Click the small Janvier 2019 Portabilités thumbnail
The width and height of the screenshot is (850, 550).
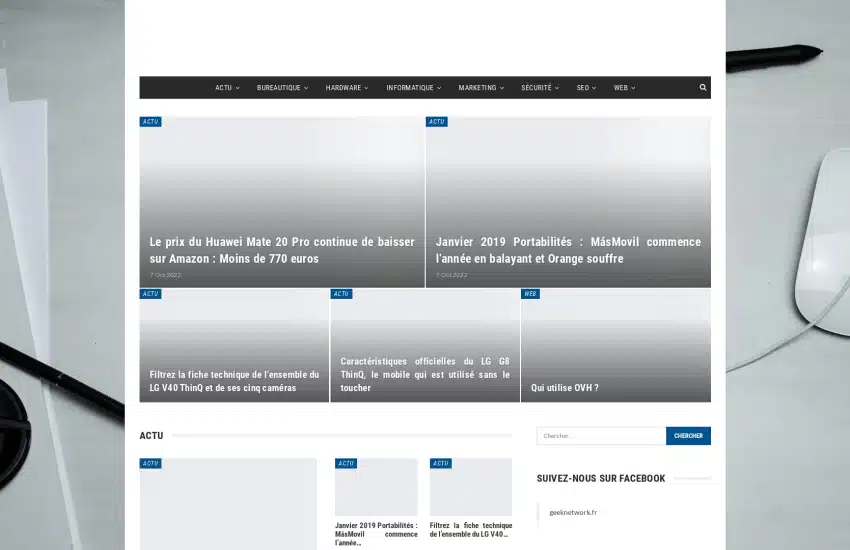coord(376,488)
